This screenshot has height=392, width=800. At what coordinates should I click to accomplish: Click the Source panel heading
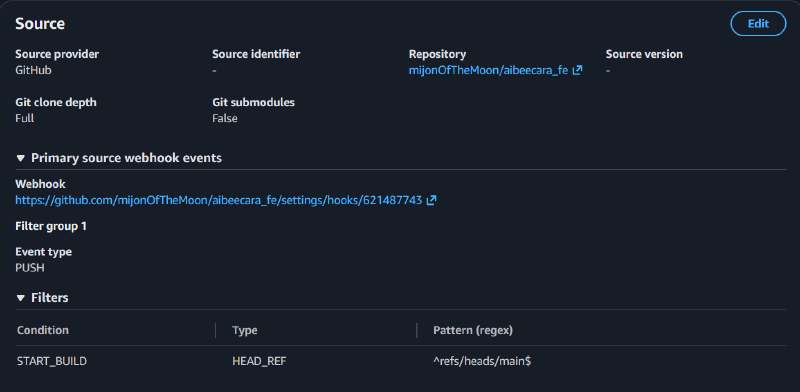40,23
